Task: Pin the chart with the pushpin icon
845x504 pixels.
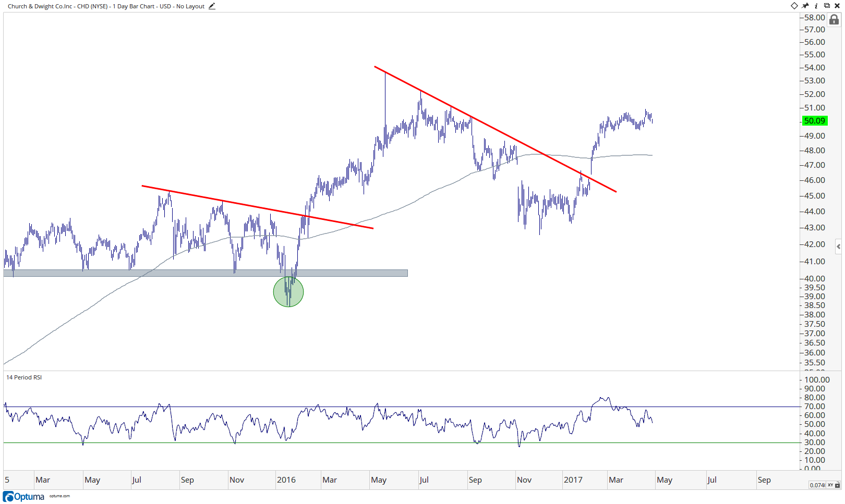Action: click(x=805, y=6)
